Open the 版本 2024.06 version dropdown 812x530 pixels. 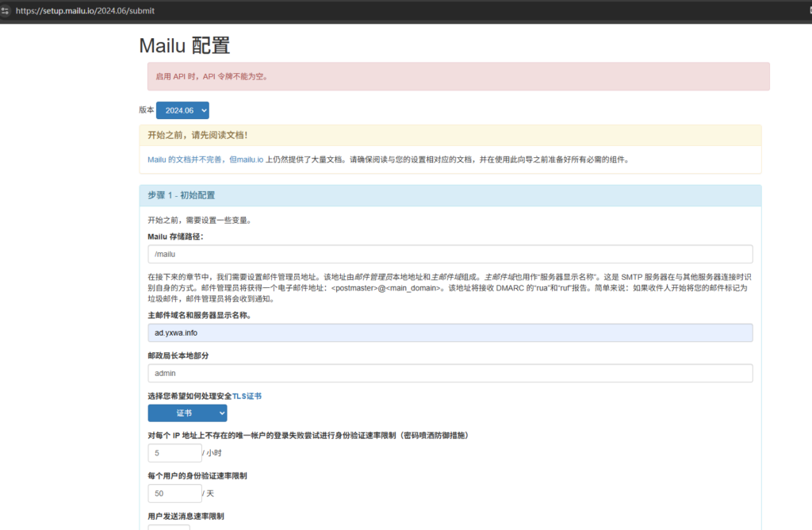tap(182, 110)
